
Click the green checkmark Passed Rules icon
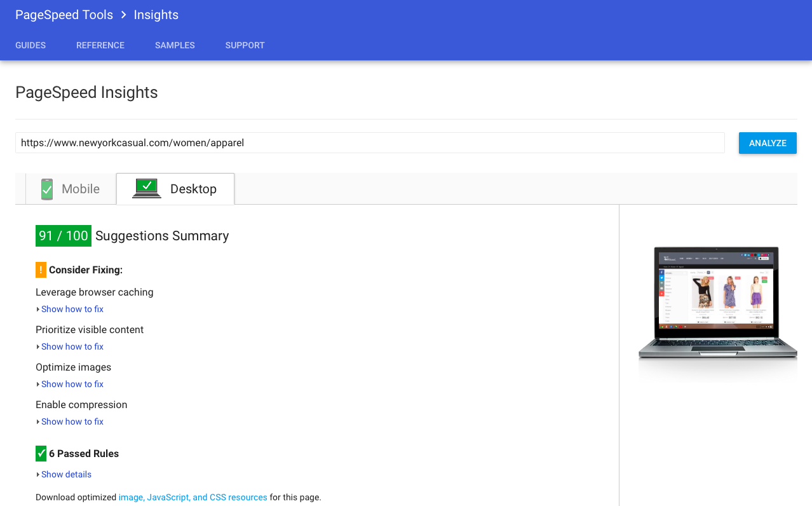tap(41, 453)
